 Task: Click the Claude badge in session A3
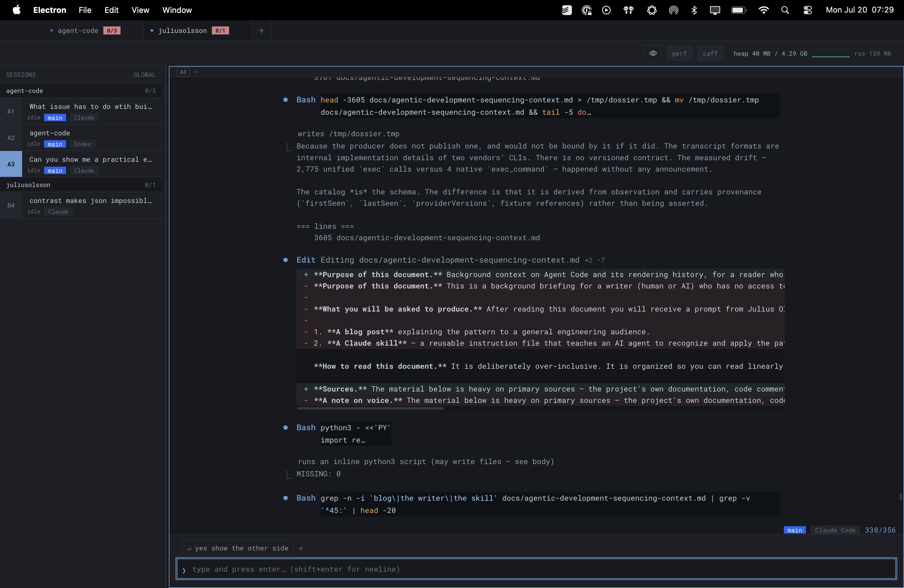pyautogui.click(x=84, y=171)
